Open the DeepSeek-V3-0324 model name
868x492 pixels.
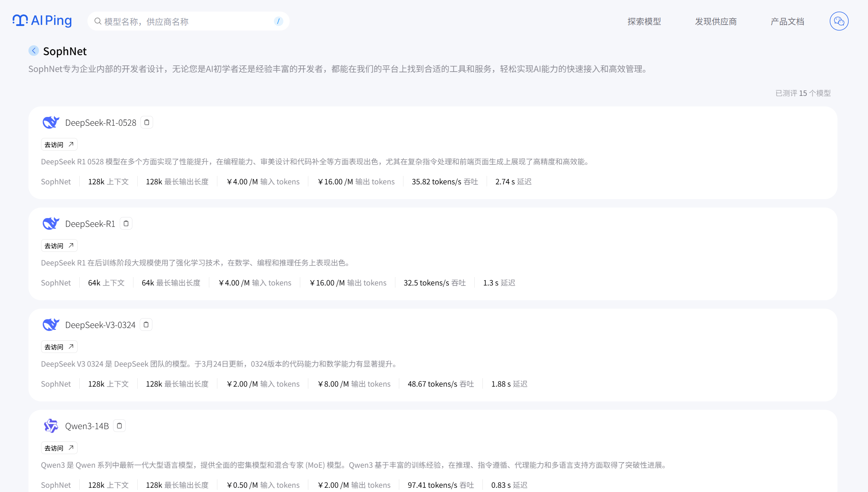coord(100,325)
